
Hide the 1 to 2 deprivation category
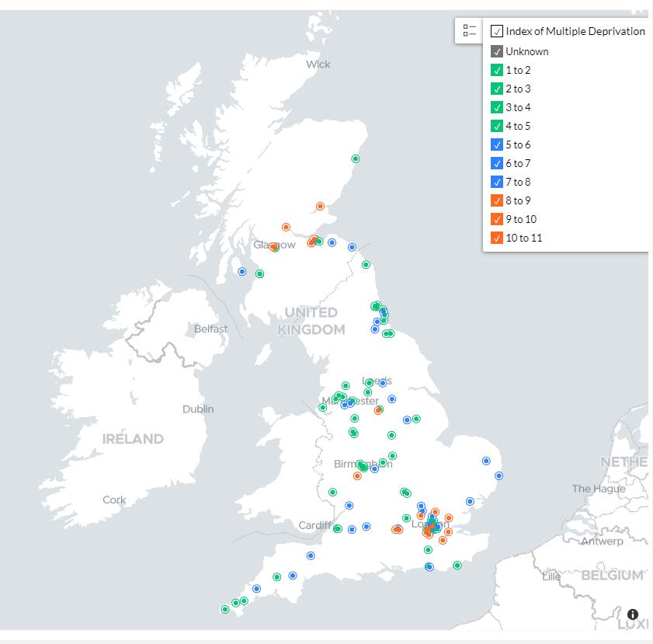[x=497, y=70]
